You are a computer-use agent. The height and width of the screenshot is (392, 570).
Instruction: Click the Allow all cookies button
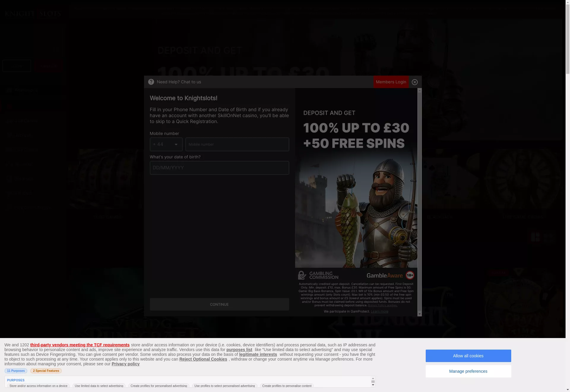pos(468,356)
